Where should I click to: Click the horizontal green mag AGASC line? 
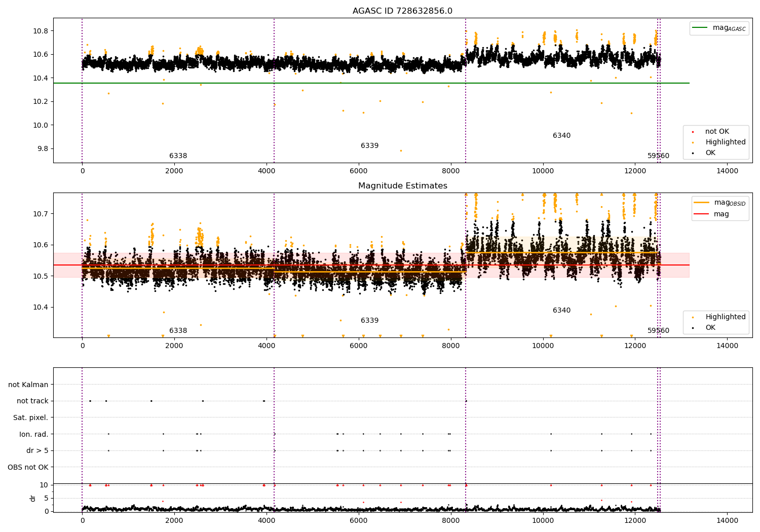371,83
